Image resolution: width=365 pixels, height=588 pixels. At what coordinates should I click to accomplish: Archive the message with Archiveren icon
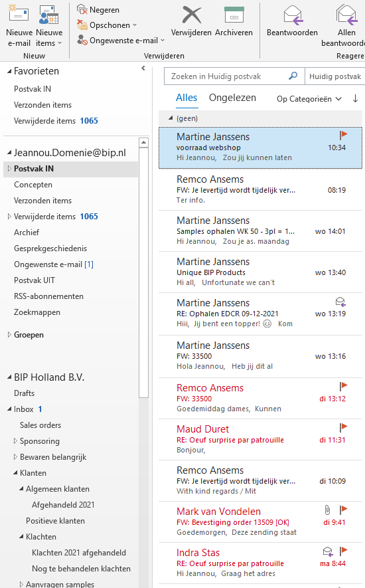[x=234, y=15]
